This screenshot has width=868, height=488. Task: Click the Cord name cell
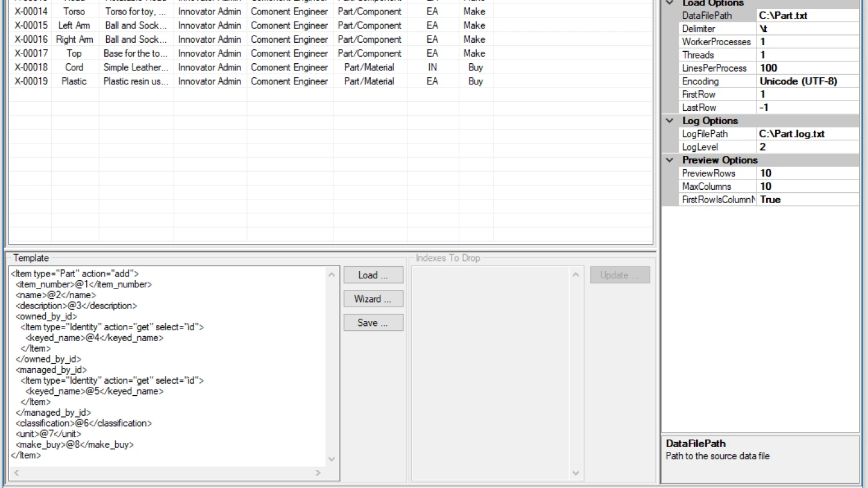75,67
